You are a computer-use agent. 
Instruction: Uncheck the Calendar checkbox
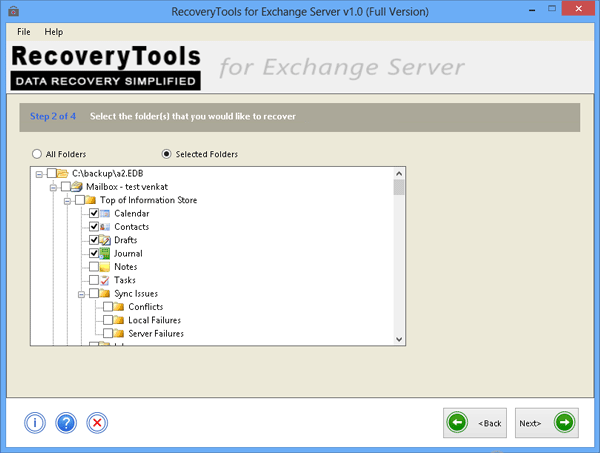pos(94,213)
